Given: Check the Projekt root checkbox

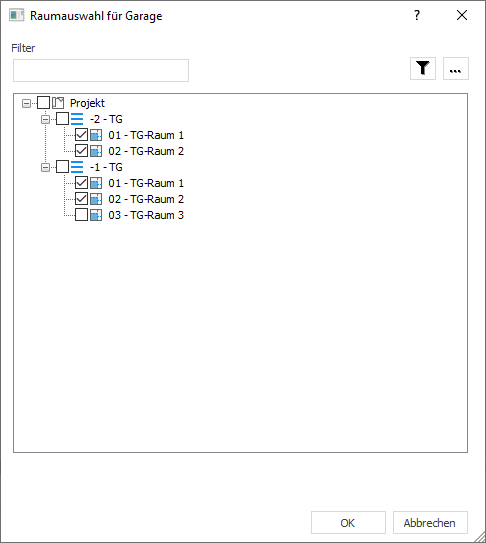Looking at the screenshot, I should click(x=43, y=103).
